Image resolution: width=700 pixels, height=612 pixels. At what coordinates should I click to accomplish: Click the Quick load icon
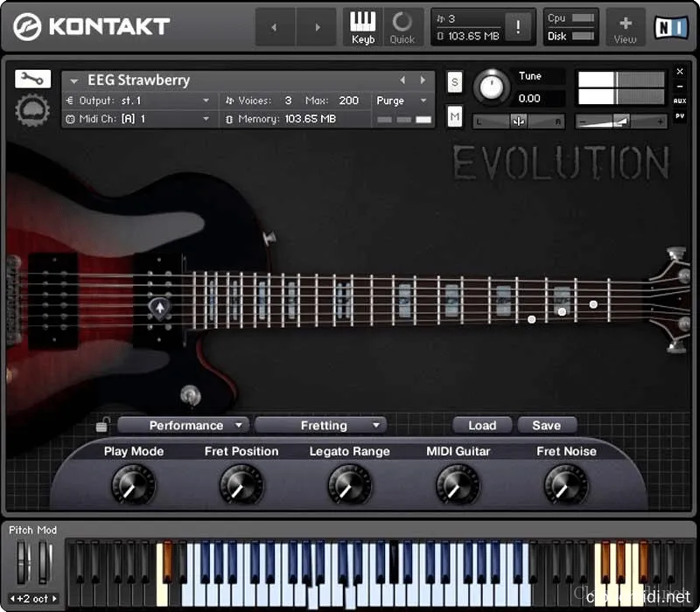point(402,27)
